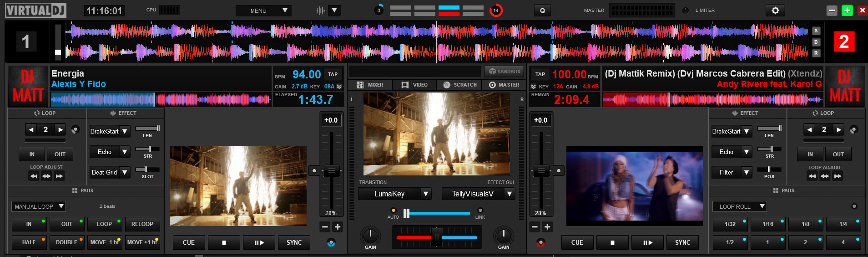Click left deck pitch plus button
The width and height of the screenshot is (868, 257).
pos(338,227)
